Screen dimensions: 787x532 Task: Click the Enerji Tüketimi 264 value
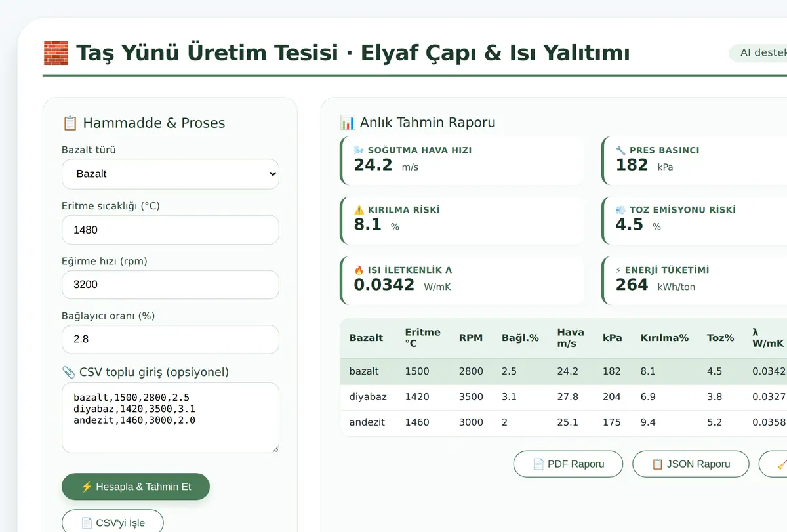point(632,285)
